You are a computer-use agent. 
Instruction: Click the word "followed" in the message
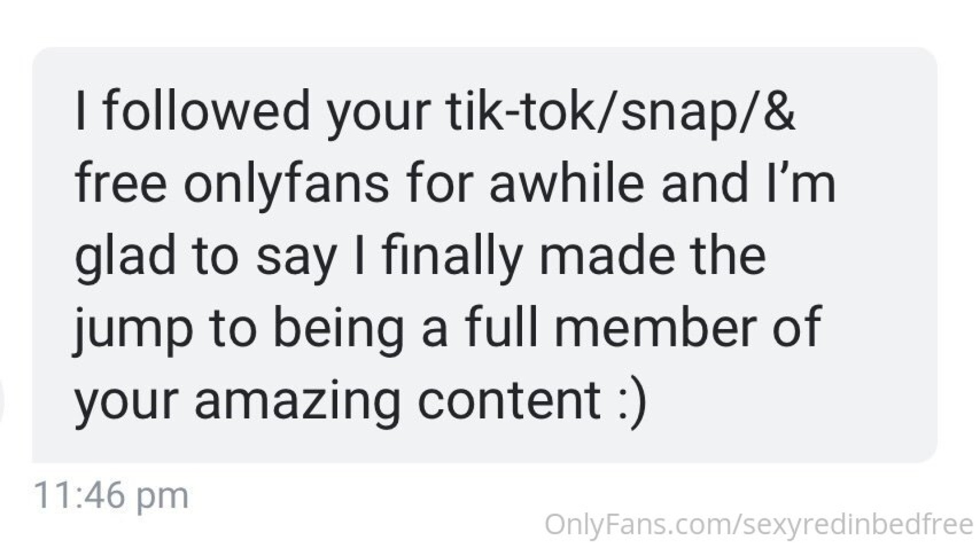(x=206, y=111)
